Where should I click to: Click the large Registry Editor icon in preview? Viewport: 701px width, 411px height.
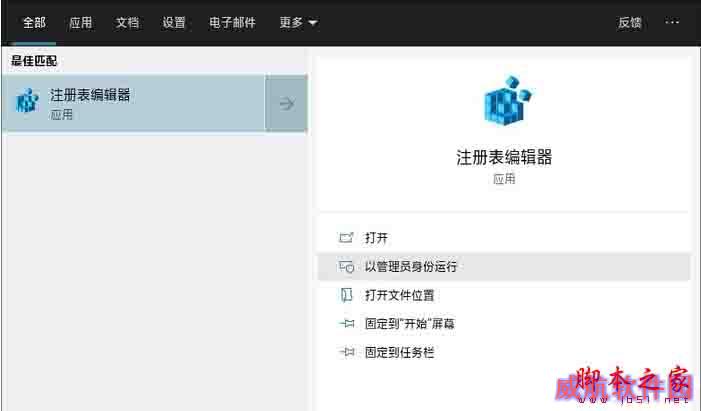tap(507, 101)
